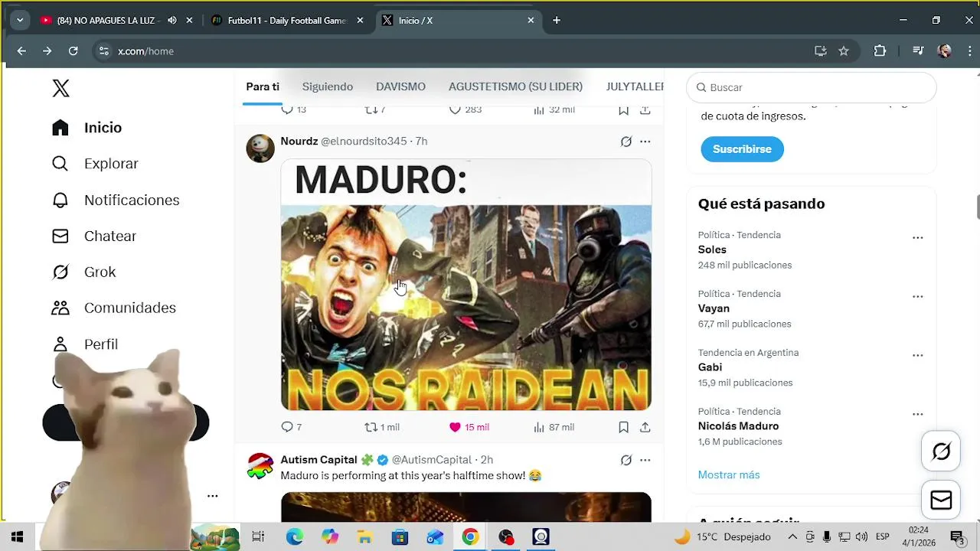Open more options on Nourdz post
Screen dimensions: 980x551
645,142
